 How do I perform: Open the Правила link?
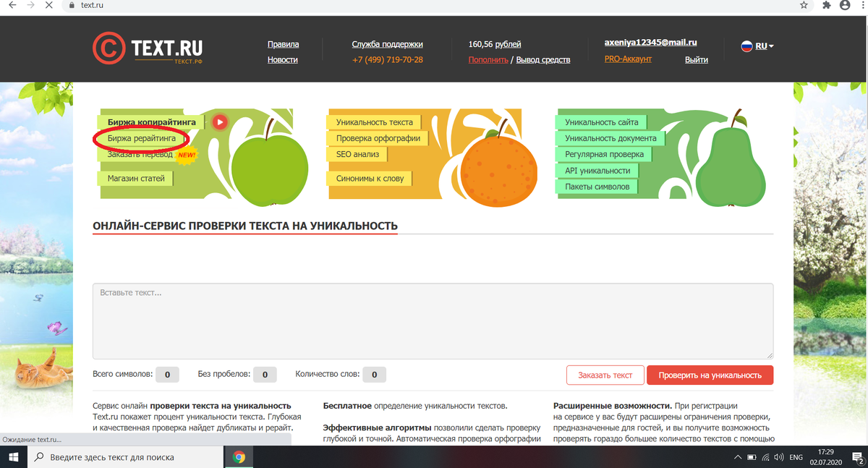click(283, 44)
